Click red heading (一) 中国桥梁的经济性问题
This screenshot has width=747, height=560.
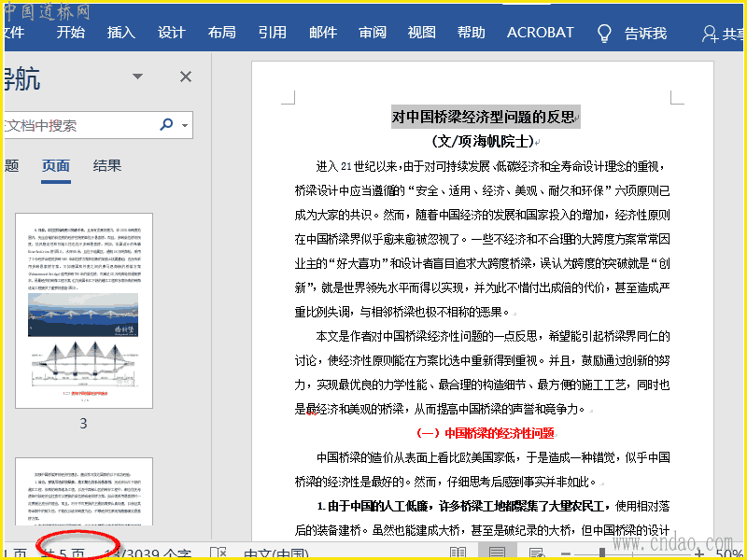(485, 433)
